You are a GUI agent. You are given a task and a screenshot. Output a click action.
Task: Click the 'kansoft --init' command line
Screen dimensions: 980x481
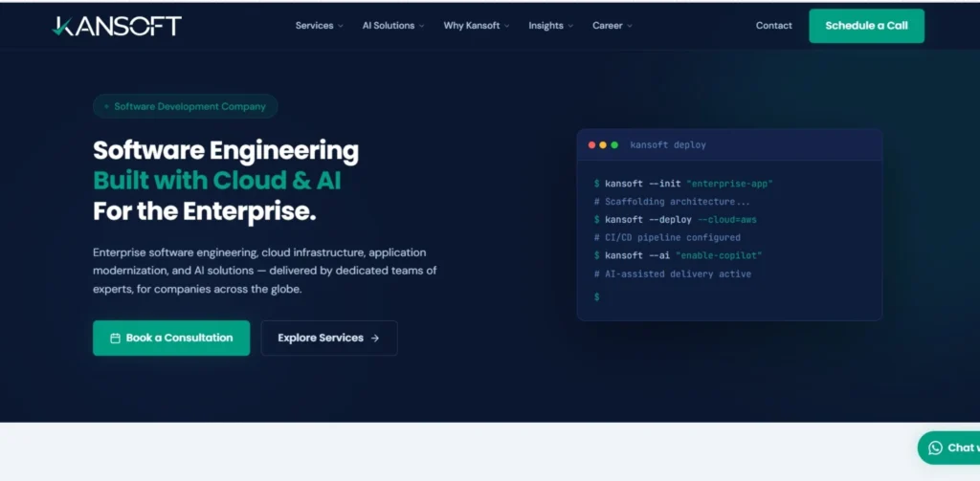pos(683,184)
